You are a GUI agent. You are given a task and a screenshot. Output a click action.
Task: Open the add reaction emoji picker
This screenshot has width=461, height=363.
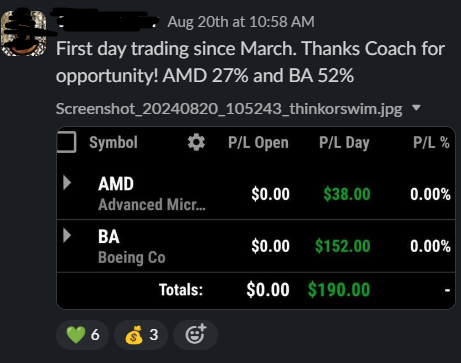coord(196,335)
